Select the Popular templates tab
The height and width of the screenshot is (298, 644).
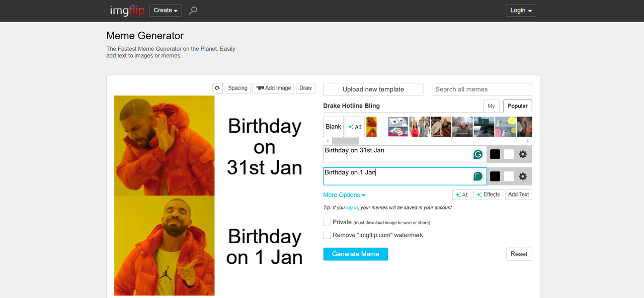[517, 106]
